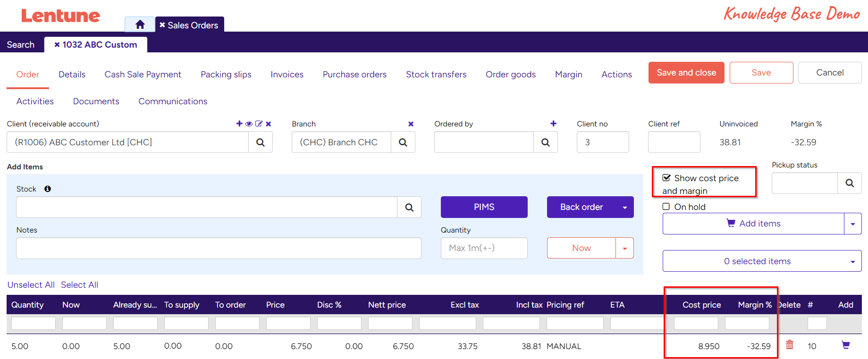Screen dimensions: 868x359
Task: Focus the Notes input field
Action: click(219, 248)
